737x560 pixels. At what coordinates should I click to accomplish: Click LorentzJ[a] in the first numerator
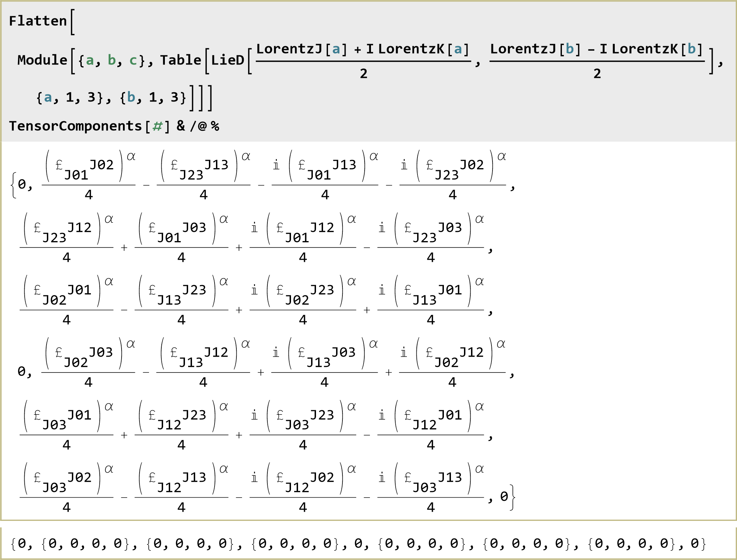tap(302, 49)
